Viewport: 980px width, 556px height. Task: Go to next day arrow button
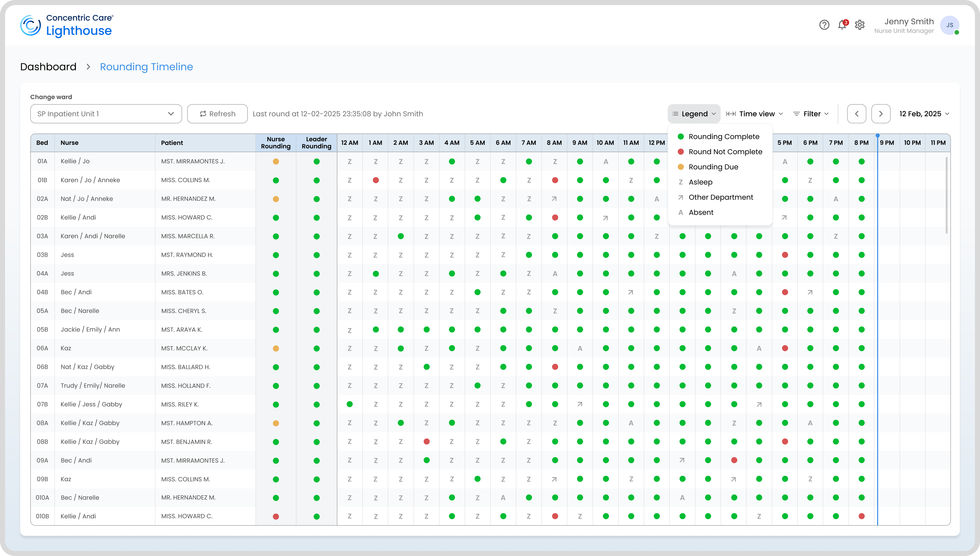click(x=881, y=114)
